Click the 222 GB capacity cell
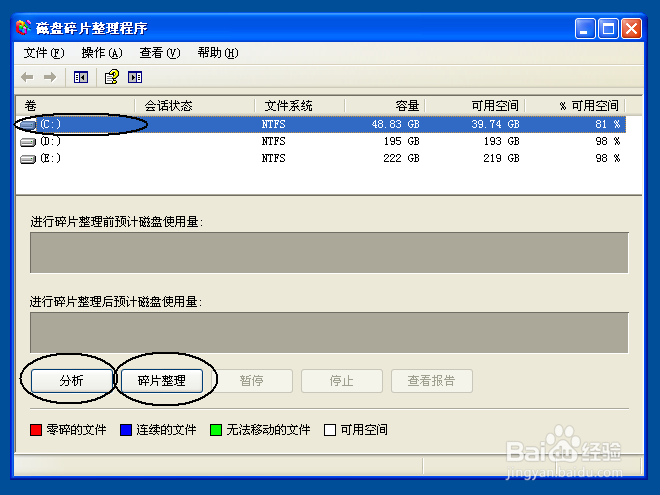This screenshot has height=495, width=660. point(402,158)
